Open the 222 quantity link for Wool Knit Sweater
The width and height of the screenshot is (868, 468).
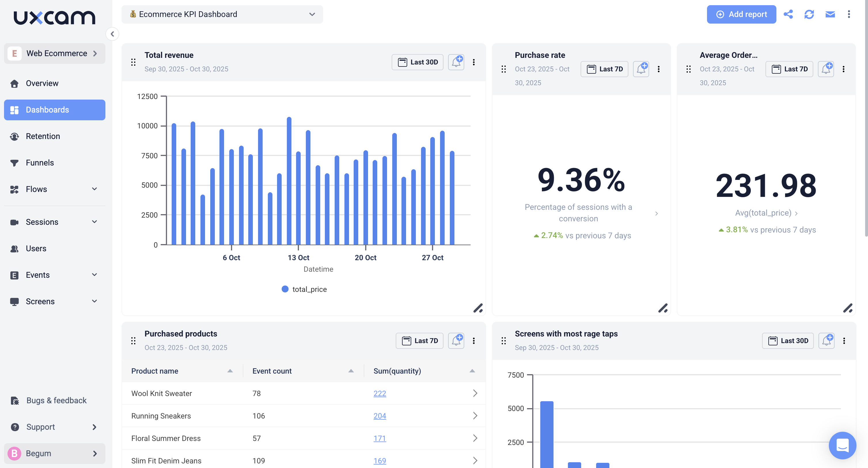click(x=379, y=393)
